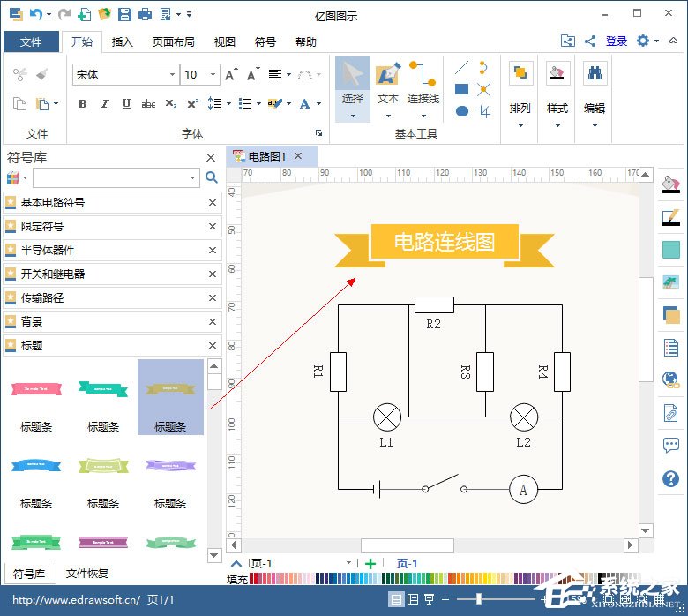Pick the ellipse shape drawing tool
This screenshot has height=616, width=688.
[x=461, y=111]
